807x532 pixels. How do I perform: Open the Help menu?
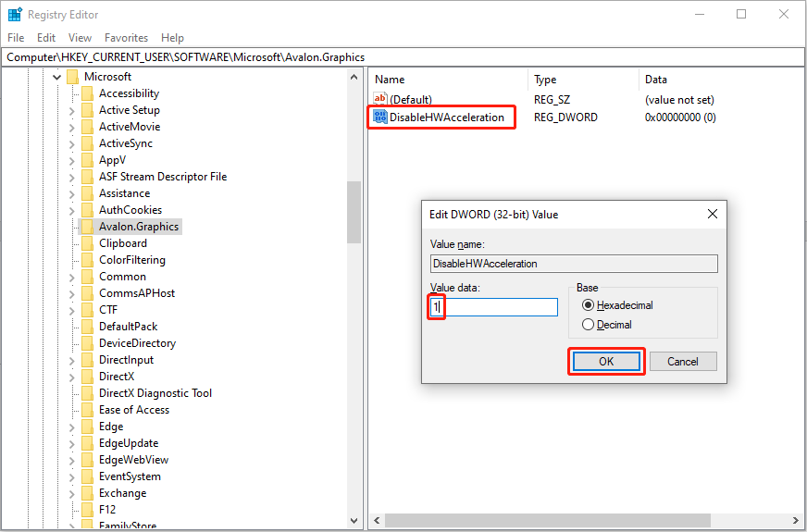172,38
